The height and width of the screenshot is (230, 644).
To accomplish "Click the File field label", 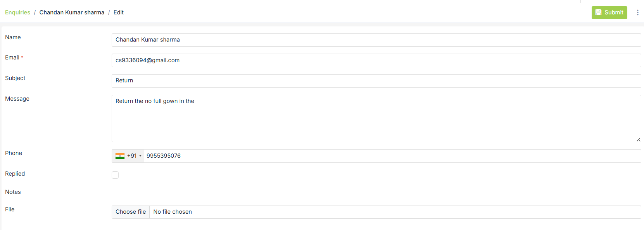I will pos(10,209).
